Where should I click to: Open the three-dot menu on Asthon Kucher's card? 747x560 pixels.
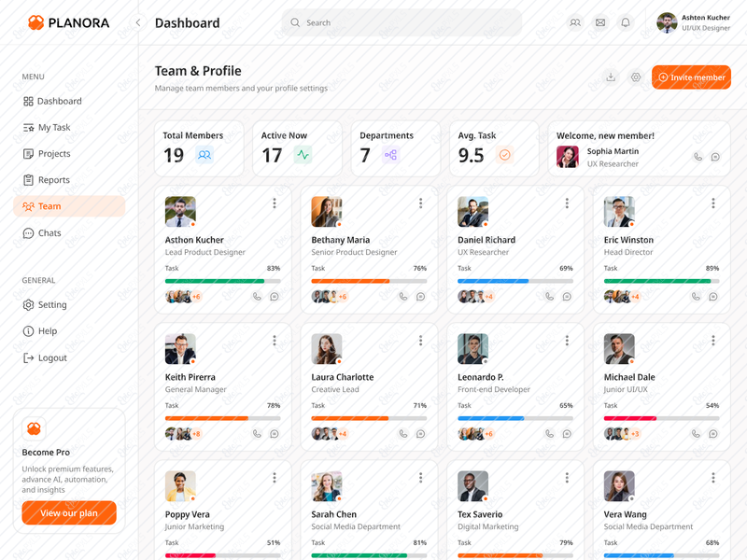tap(275, 203)
